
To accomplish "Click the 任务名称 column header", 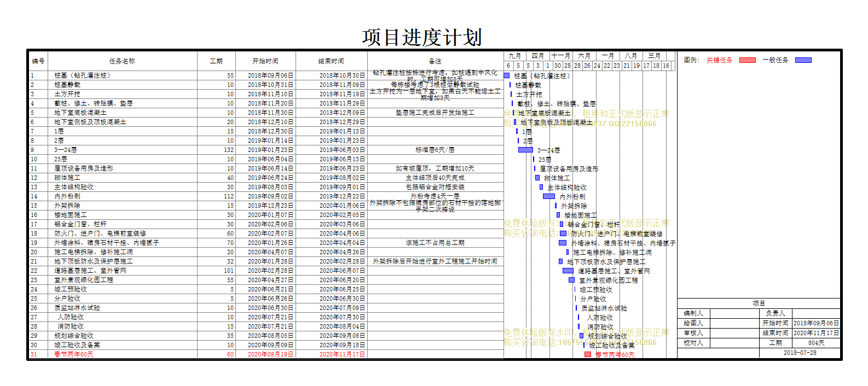I will pyautogui.click(x=122, y=61).
